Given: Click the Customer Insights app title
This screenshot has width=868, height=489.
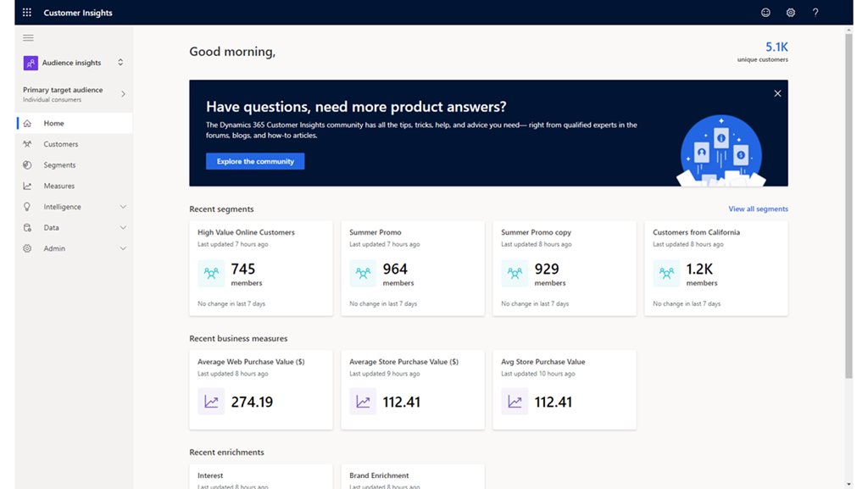Looking at the screenshot, I should click(78, 13).
